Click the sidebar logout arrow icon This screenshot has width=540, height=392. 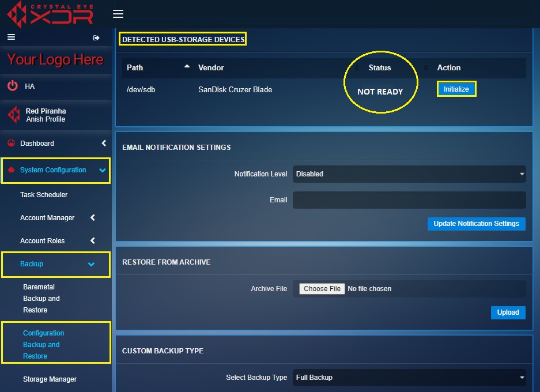coord(96,37)
